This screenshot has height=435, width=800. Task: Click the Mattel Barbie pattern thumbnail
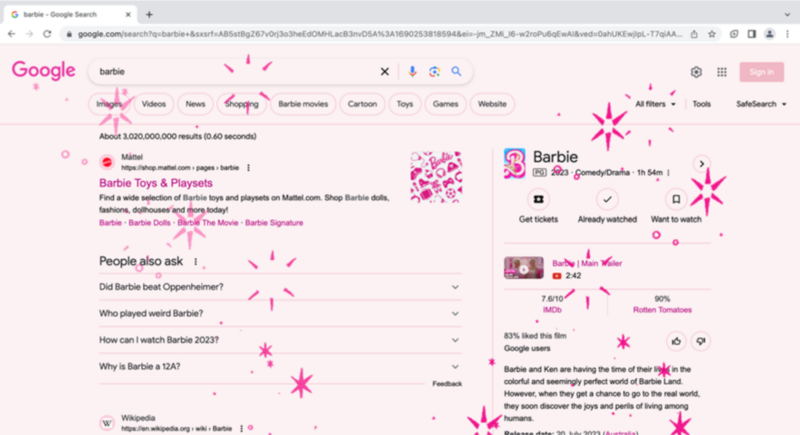pyautogui.click(x=436, y=177)
